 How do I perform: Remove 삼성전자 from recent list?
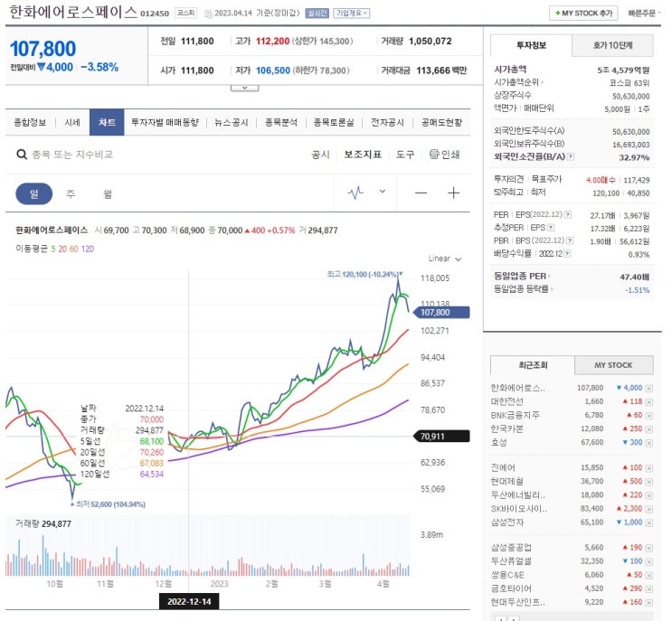click(x=648, y=523)
